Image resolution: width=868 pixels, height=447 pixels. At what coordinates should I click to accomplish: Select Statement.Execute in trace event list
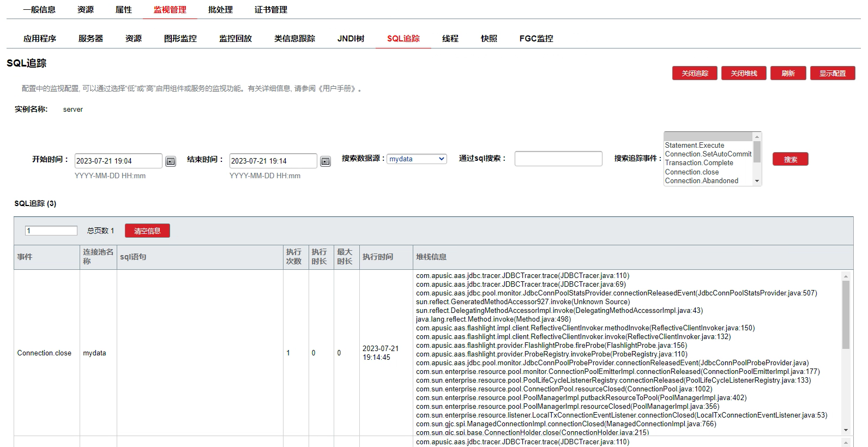click(695, 146)
